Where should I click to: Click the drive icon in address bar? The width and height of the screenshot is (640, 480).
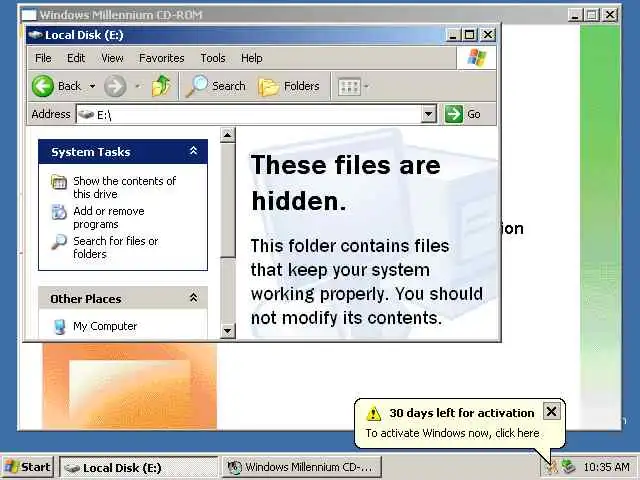pyautogui.click(x=86, y=115)
